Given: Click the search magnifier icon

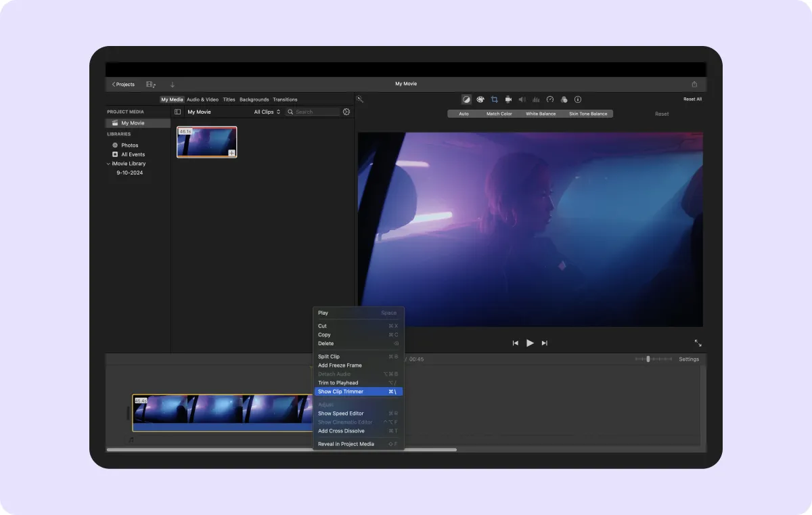Looking at the screenshot, I should tap(291, 112).
